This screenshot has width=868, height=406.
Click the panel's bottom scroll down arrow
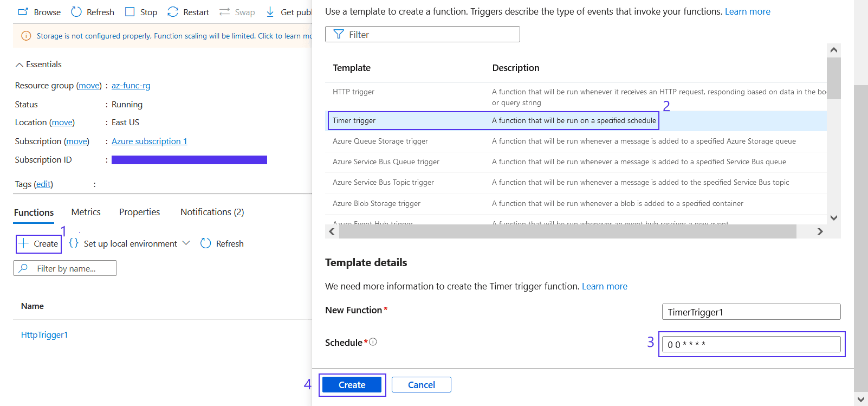pyautogui.click(x=861, y=399)
